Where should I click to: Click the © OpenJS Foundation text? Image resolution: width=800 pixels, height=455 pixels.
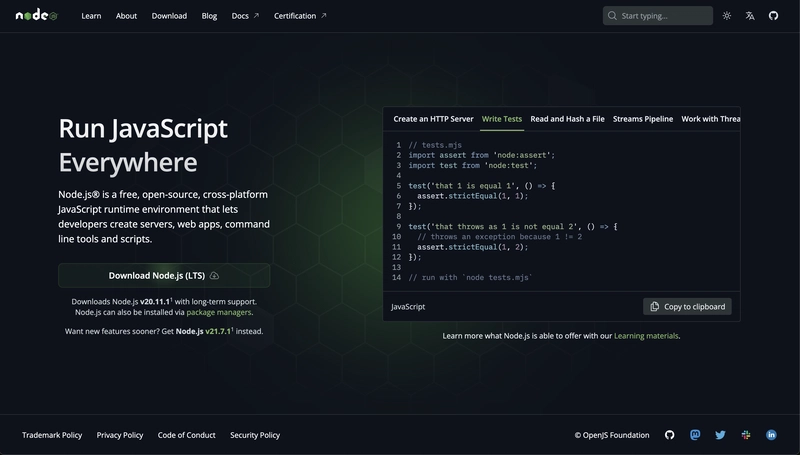point(612,435)
